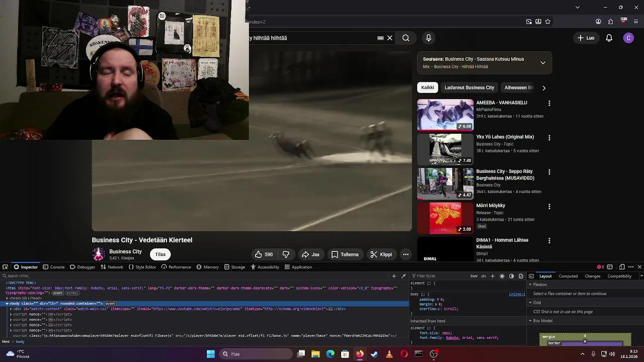The image size is (644, 362).
Task: Open the Memory tab
Action: pyautogui.click(x=207, y=267)
